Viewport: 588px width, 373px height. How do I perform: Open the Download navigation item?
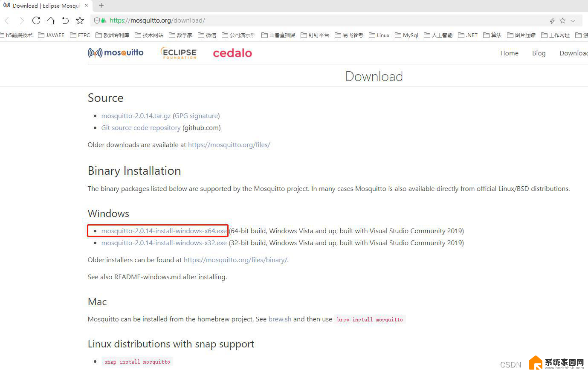(574, 53)
